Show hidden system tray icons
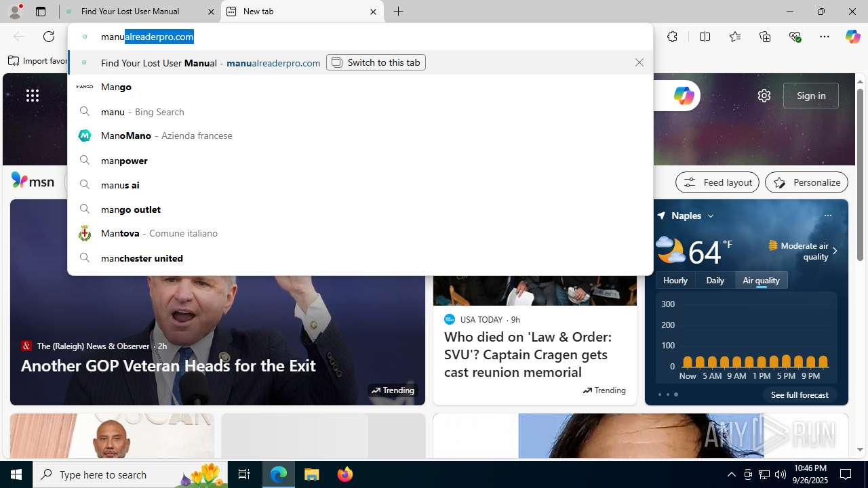Image resolution: width=868 pixels, height=488 pixels. coord(731,474)
